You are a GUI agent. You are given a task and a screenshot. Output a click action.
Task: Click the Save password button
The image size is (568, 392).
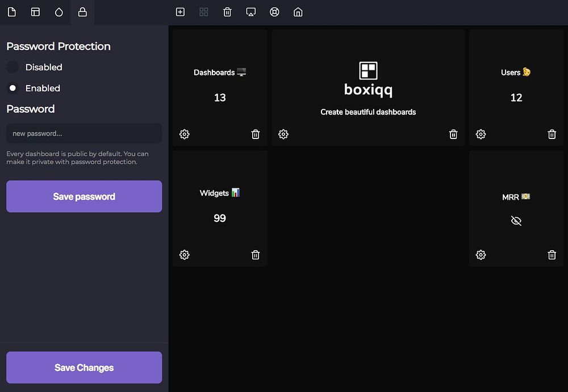click(x=84, y=196)
